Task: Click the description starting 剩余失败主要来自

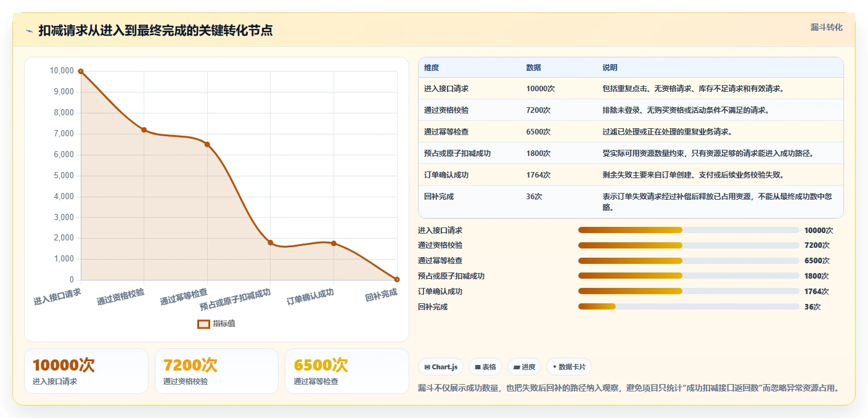Action: (x=693, y=175)
